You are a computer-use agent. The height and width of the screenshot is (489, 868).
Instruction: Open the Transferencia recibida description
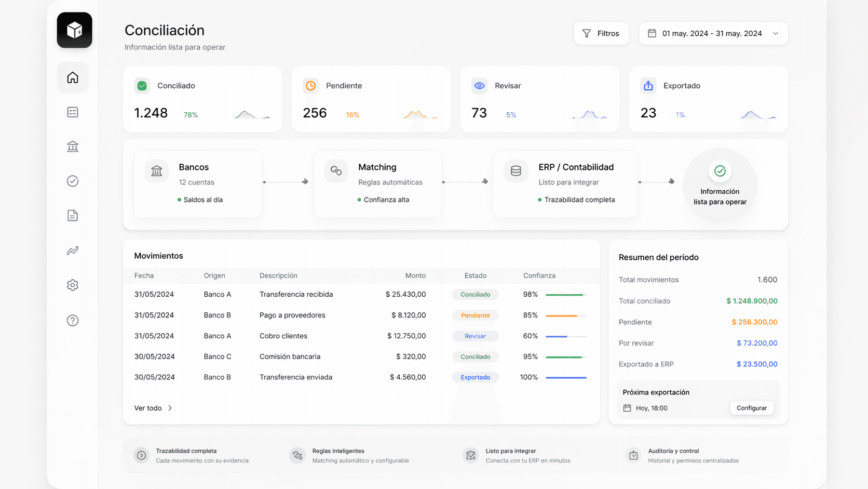(296, 294)
